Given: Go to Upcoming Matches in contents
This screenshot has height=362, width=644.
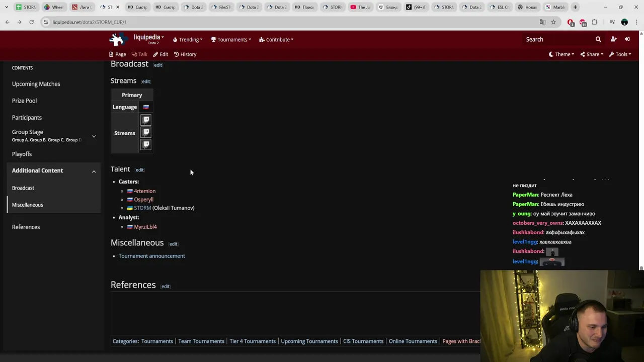Looking at the screenshot, I should [36, 84].
